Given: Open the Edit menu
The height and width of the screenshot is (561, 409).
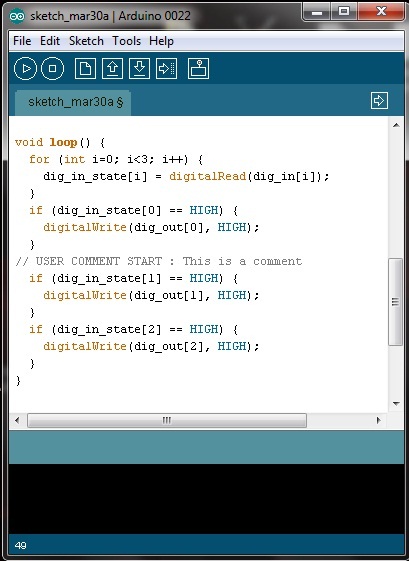Looking at the screenshot, I should coord(50,41).
